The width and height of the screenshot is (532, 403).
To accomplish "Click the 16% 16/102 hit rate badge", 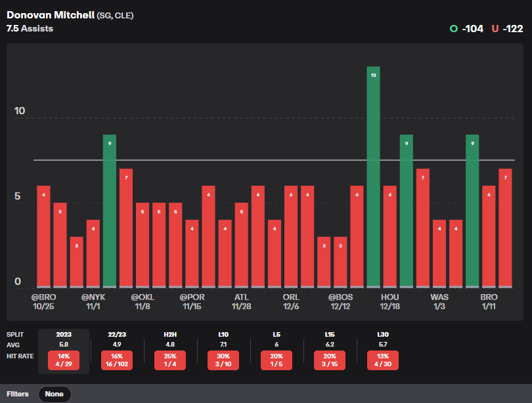I will tap(117, 360).
